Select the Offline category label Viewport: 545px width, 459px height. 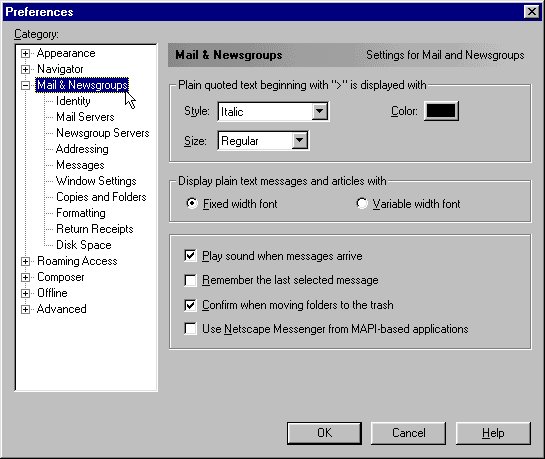[52, 293]
